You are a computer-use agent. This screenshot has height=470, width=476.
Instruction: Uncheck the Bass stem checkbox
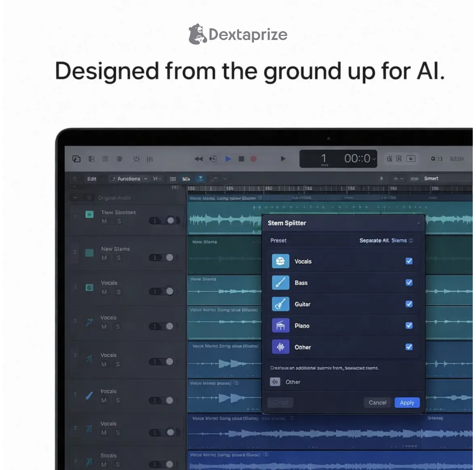409,283
